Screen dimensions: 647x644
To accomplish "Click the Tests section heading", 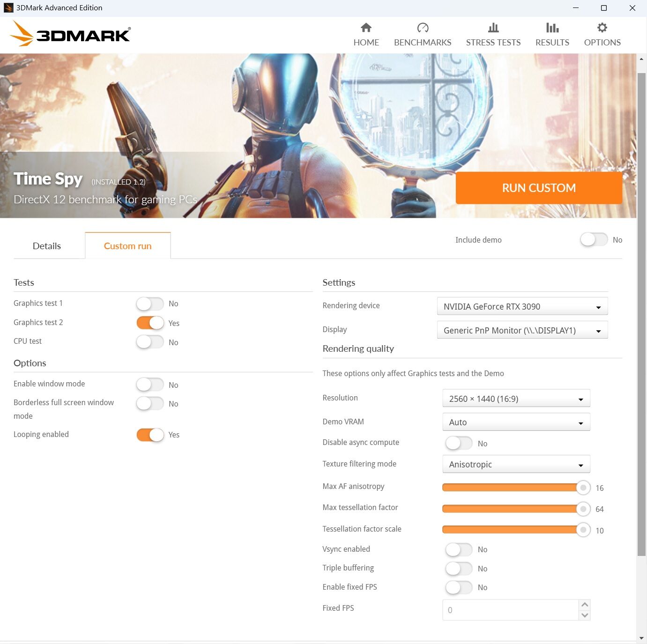I will 24,282.
